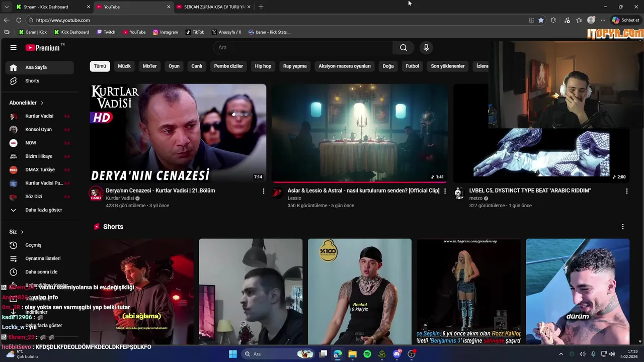This screenshot has width=644, height=362.
Task: Open a new browser tab
Action: pos(261,7)
